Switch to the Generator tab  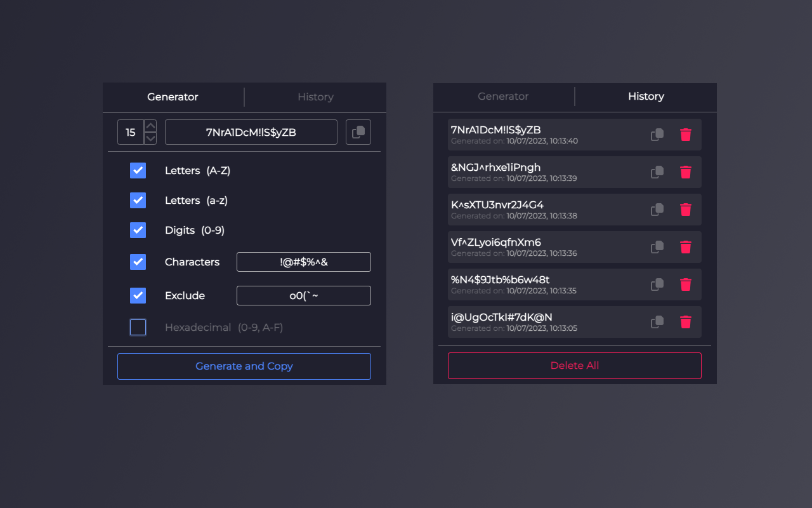503,96
